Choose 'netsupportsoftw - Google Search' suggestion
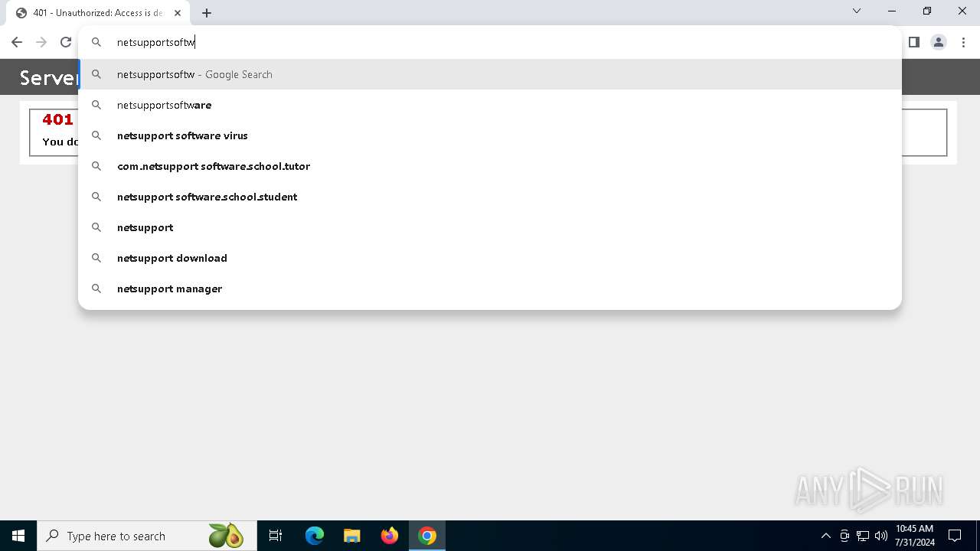 (490, 74)
